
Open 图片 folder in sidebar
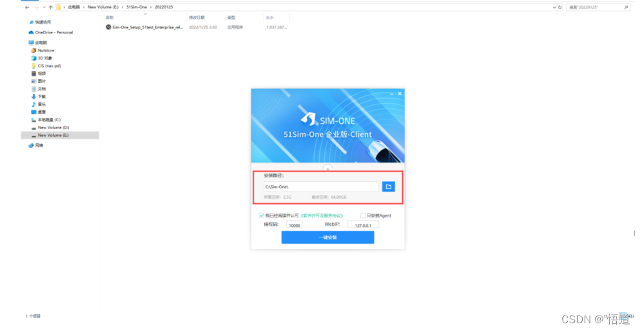click(x=41, y=81)
